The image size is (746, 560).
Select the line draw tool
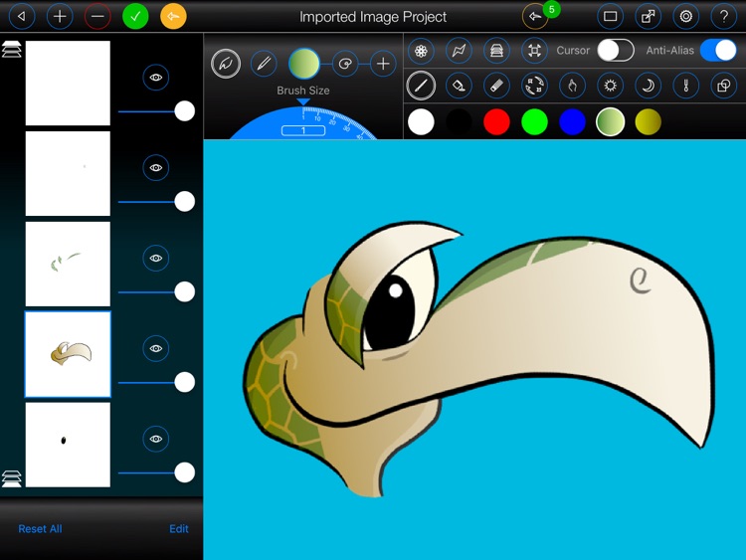pyautogui.click(x=421, y=86)
